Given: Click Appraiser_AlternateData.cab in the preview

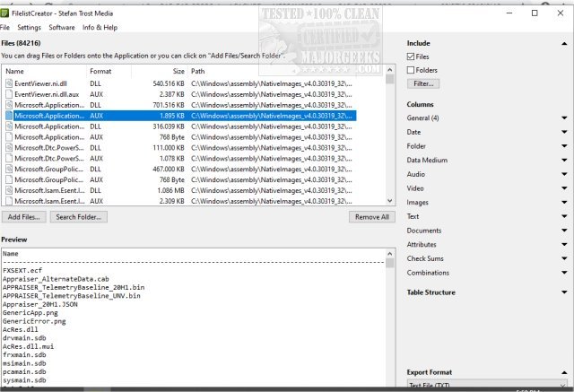Looking at the screenshot, I should point(56,279).
